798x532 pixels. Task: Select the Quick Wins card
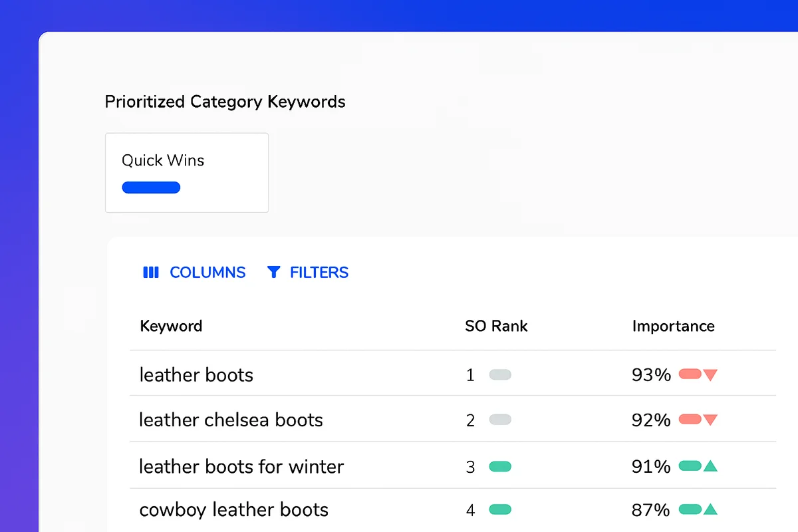[x=187, y=173]
